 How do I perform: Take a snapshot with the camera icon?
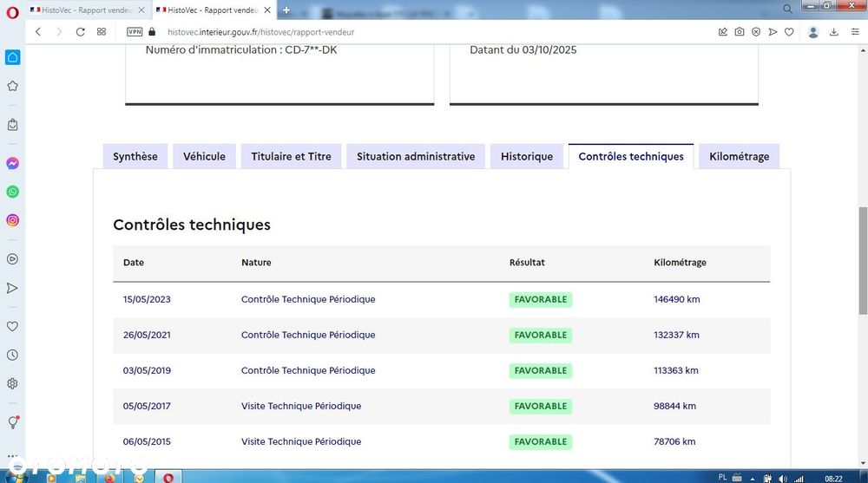click(739, 32)
